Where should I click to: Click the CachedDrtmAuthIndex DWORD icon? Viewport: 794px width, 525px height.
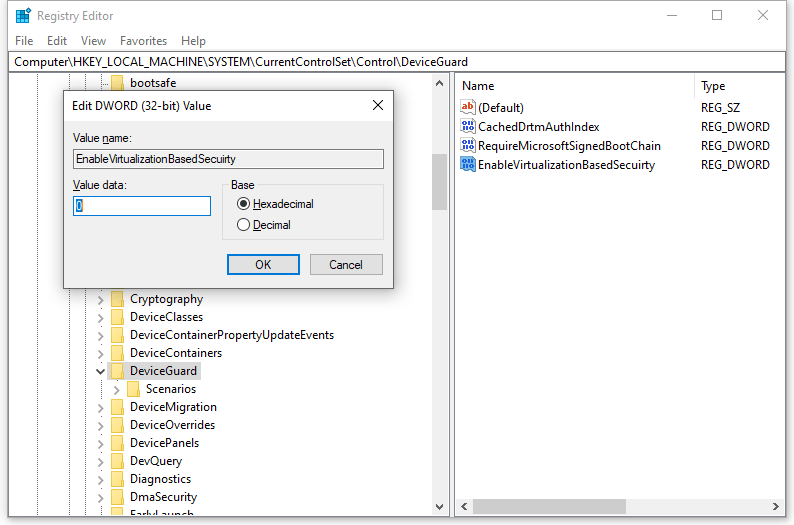point(467,126)
